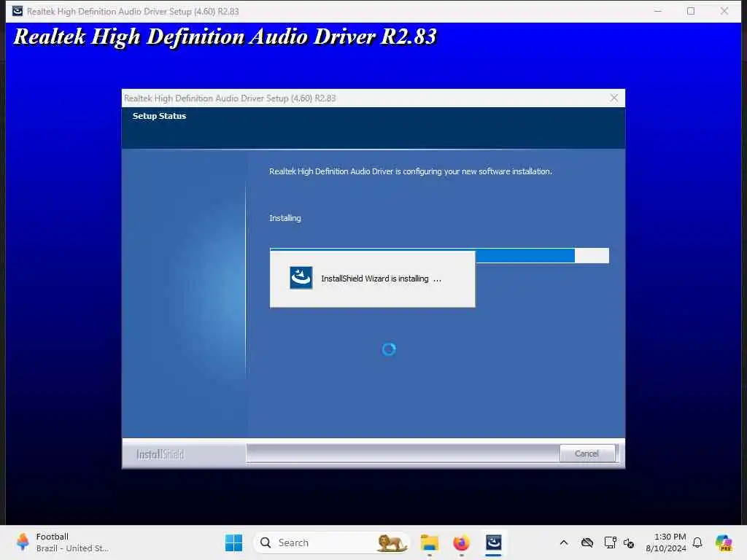Open the Windows Start menu
Screen dimensions: 747x560
click(233, 542)
